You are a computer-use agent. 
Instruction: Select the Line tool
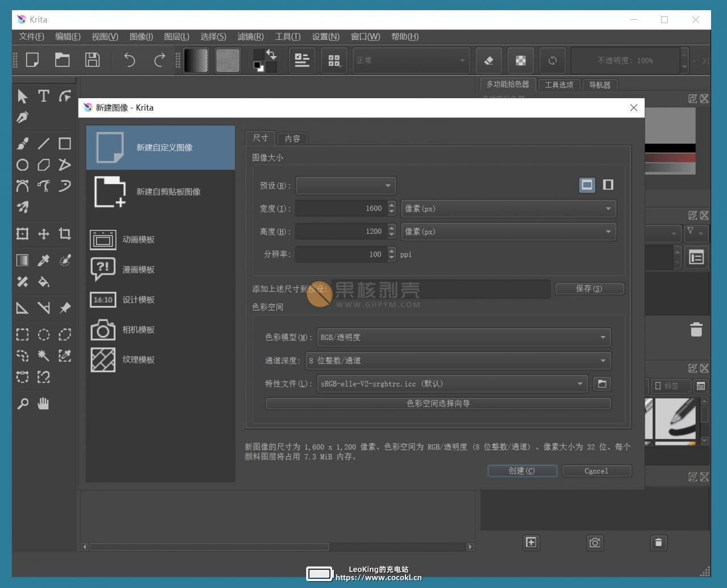44,144
